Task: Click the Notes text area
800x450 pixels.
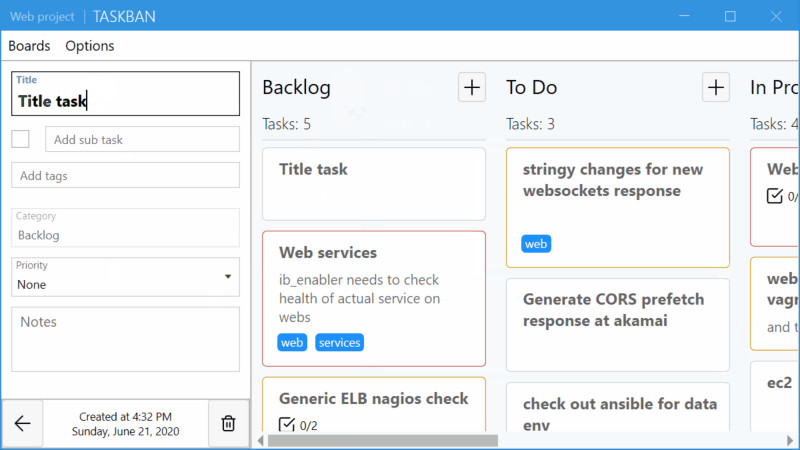Action: pyautogui.click(x=126, y=339)
